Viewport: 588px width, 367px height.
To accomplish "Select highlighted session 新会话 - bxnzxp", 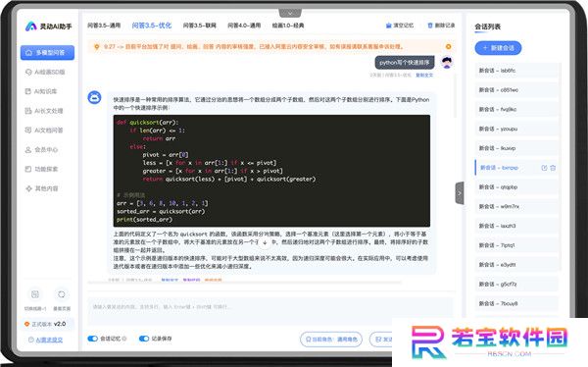I will click(516, 168).
